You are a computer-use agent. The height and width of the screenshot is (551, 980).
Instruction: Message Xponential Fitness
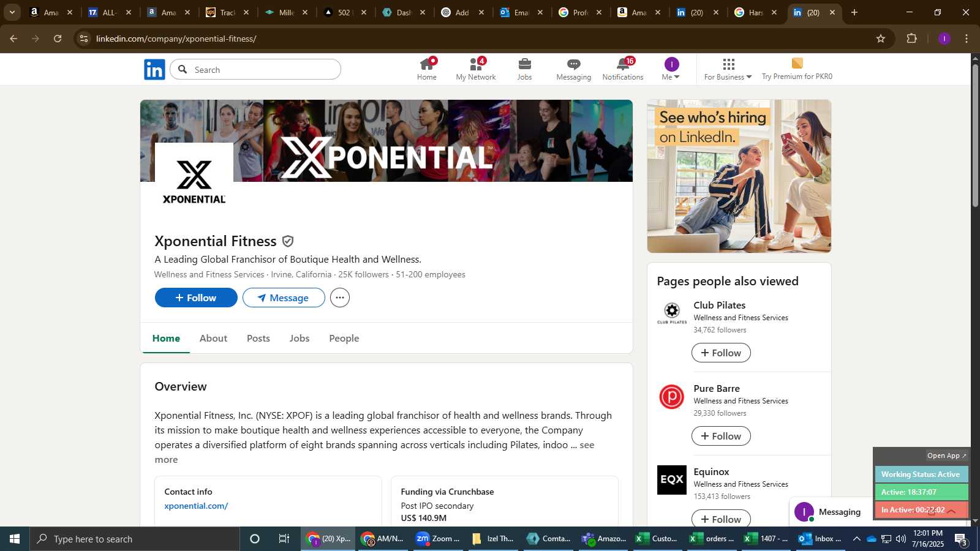(284, 298)
